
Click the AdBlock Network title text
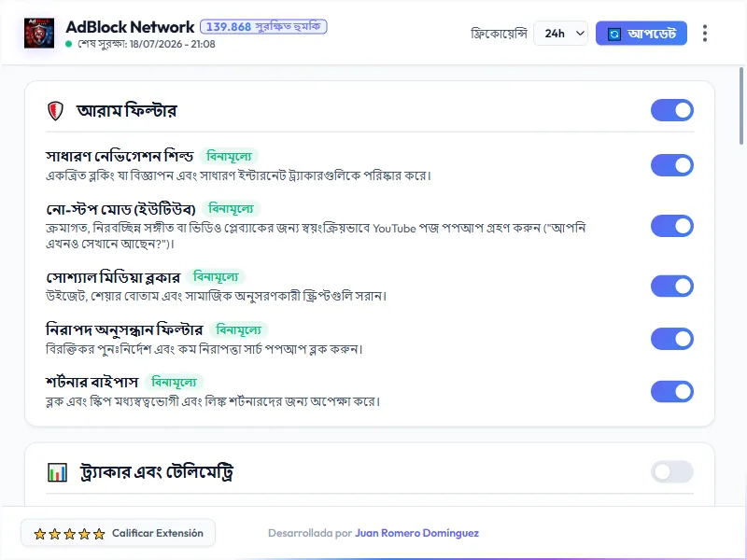click(x=130, y=27)
